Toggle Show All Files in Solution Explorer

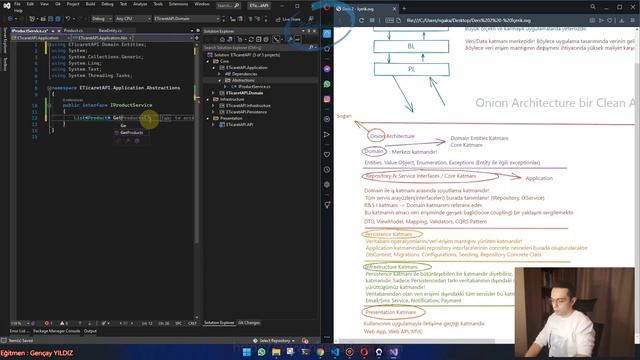266,40
